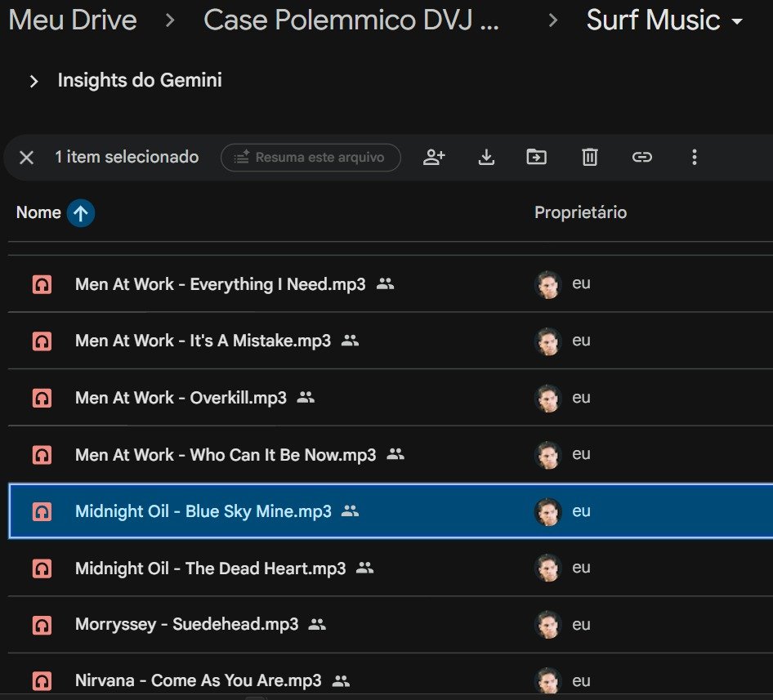Image resolution: width=773 pixels, height=700 pixels.
Task: Click the move to folder icon
Action: pyautogui.click(x=538, y=157)
